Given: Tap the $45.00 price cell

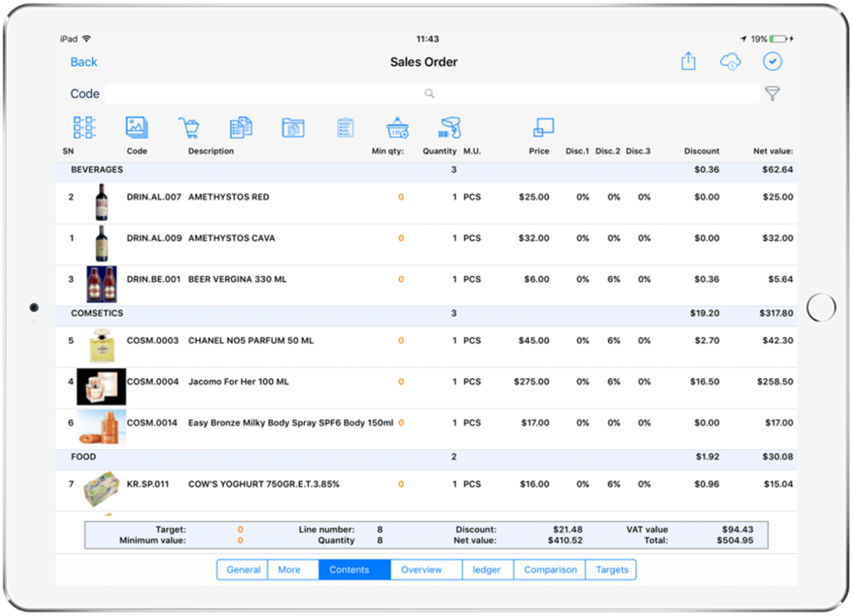Looking at the screenshot, I should pyautogui.click(x=534, y=341).
